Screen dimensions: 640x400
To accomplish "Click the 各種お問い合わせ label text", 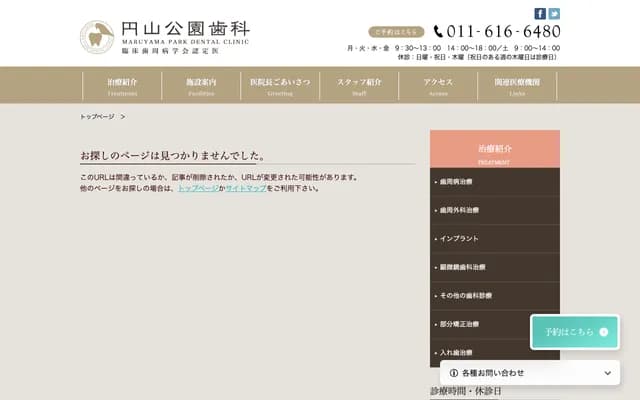I will [493, 373].
